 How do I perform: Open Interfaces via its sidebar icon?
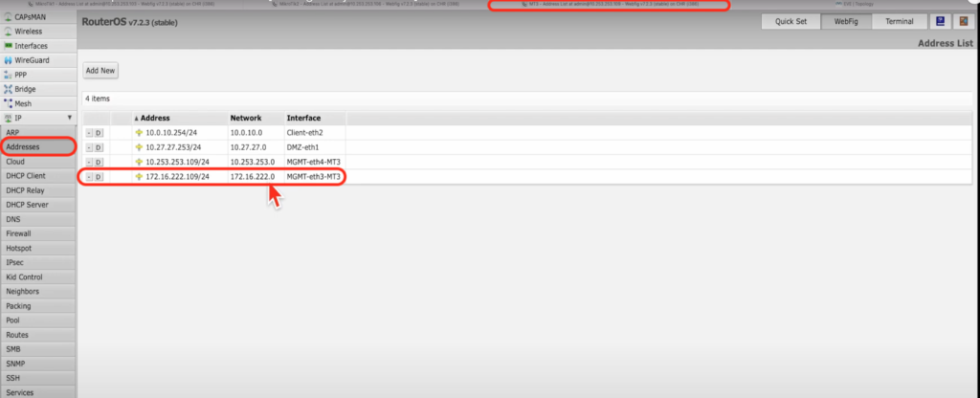(8, 46)
